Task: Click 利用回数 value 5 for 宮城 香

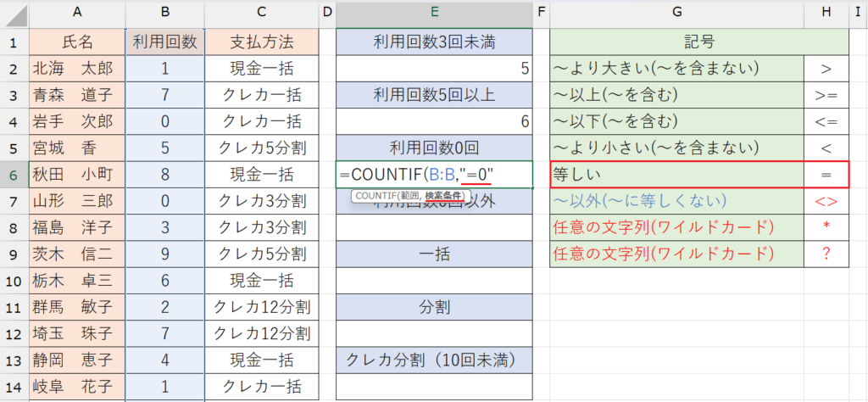Action: 165,148
